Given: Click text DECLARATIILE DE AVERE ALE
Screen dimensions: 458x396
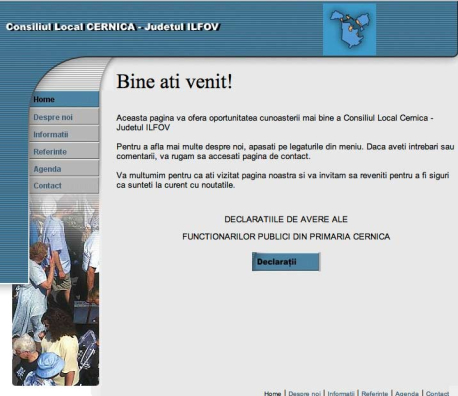Looking at the screenshot, I should click(x=286, y=219).
